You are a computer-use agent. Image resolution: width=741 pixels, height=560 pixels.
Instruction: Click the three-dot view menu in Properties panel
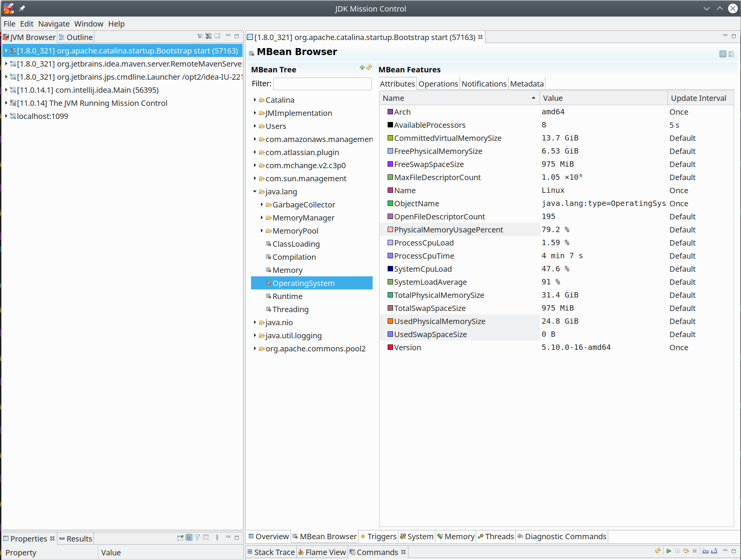point(217,538)
